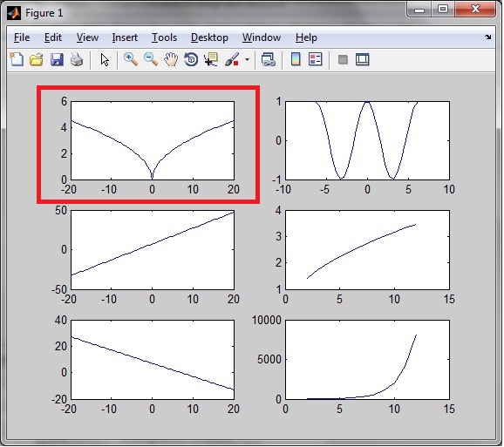Screen dimensions: 504x447
Task: Activate the Zoom In magnifier tool
Action: pyautogui.click(x=131, y=59)
